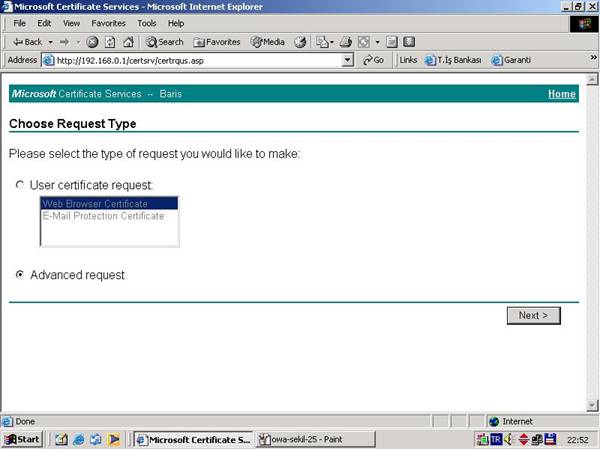Screen dimensions: 600x449
Task: Click the network computers tray icon
Action: pos(537,439)
